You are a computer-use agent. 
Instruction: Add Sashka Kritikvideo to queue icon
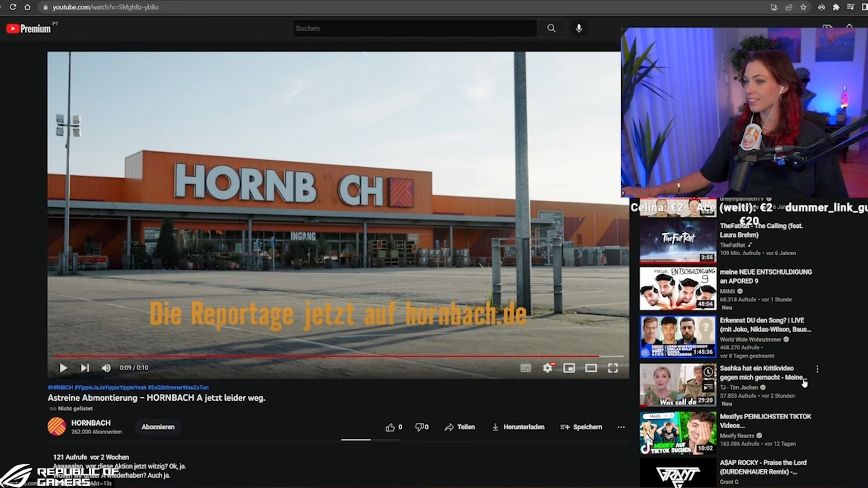point(708,387)
